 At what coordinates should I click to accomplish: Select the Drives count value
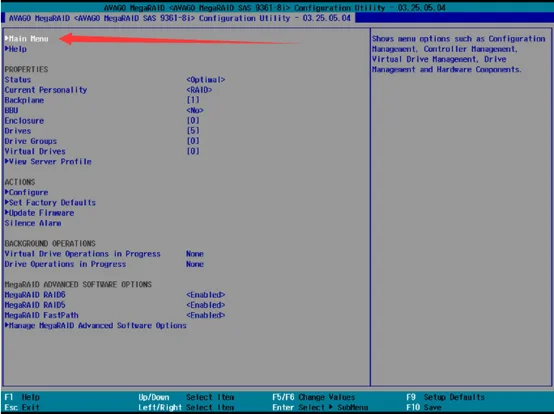coord(193,131)
